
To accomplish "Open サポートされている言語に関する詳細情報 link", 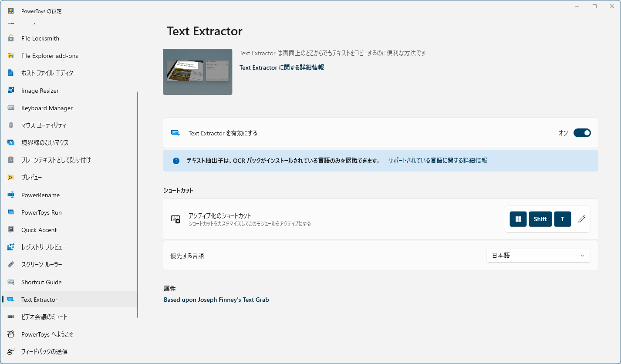I will (x=438, y=161).
